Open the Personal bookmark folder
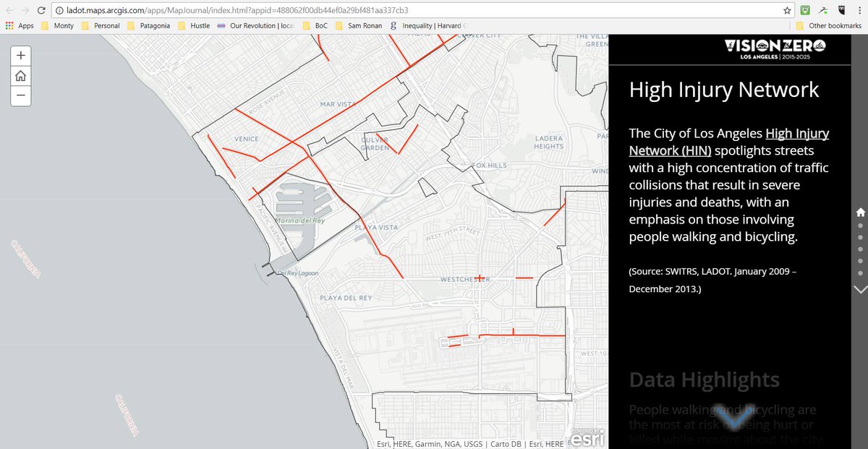The height and width of the screenshot is (449, 868). pyautogui.click(x=101, y=26)
